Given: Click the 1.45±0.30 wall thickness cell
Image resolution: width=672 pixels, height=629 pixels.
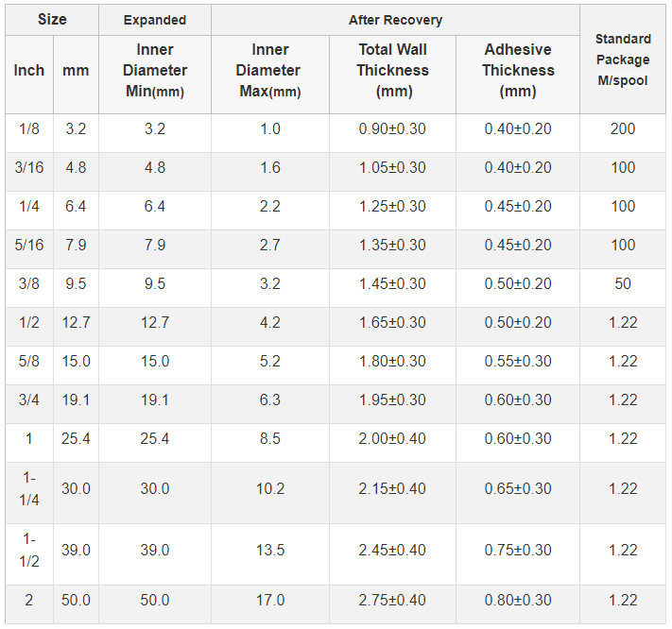Looking at the screenshot, I should point(393,283).
